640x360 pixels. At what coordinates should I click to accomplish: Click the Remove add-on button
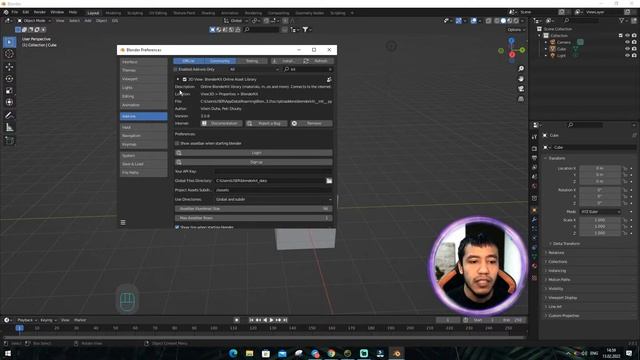click(x=311, y=123)
